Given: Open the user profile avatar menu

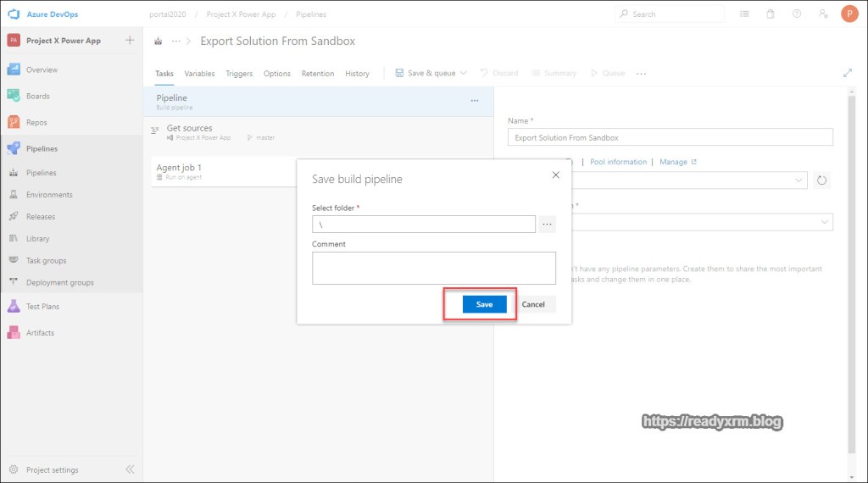Looking at the screenshot, I should (849, 14).
